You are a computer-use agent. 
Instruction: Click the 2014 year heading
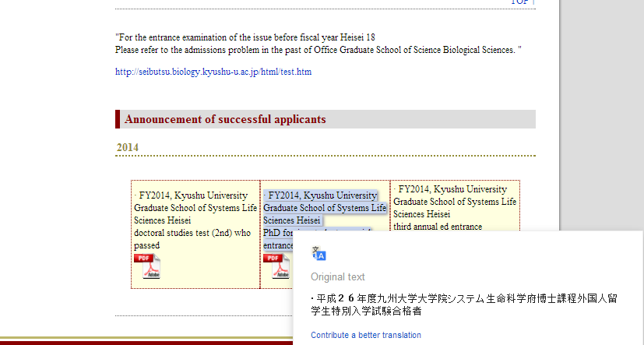[128, 147]
